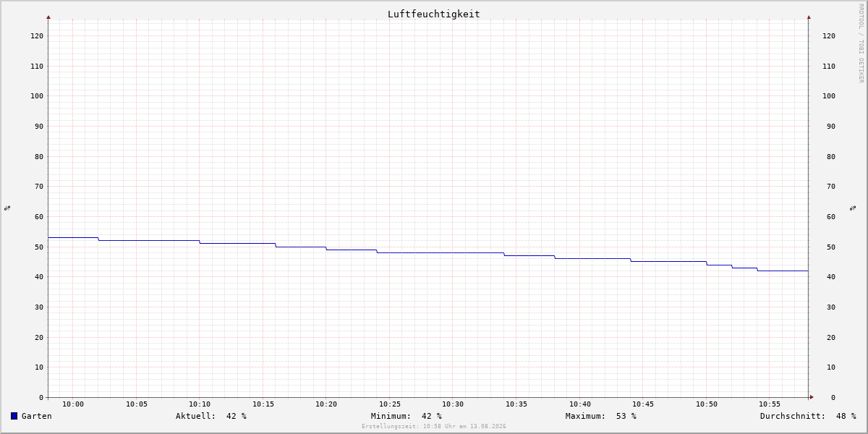
Task: Click the Luftfeuchtigkeit chart title
Action: tap(434, 14)
